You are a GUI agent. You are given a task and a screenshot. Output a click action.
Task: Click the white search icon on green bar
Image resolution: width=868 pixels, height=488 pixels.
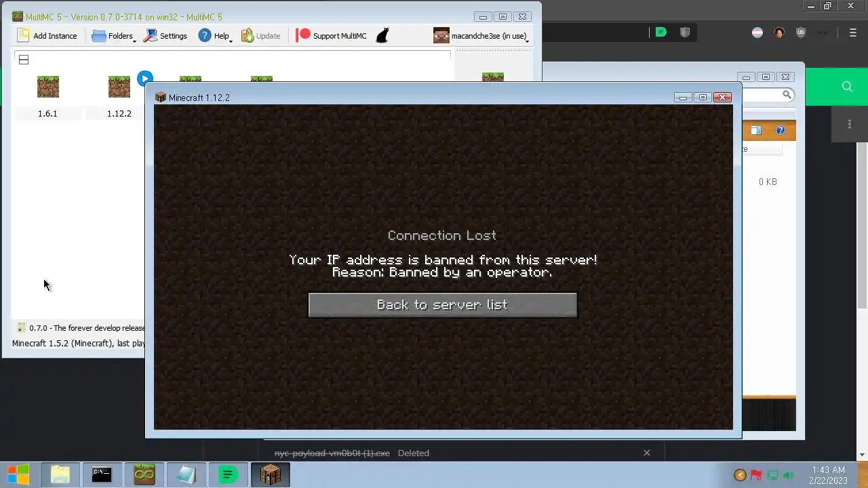pyautogui.click(x=847, y=86)
